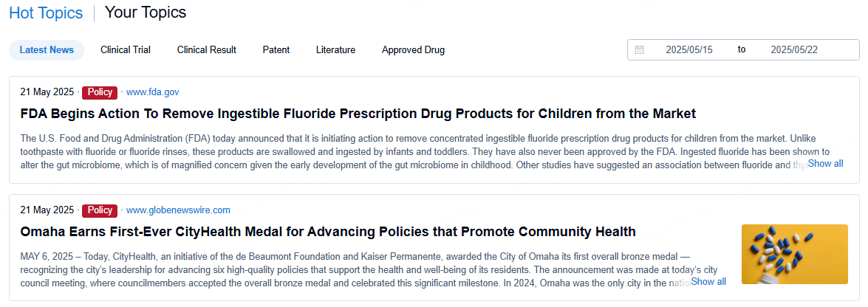868x307 pixels.
Task: Expand FDA article with Show all
Action: pyautogui.click(x=825, y=164)
